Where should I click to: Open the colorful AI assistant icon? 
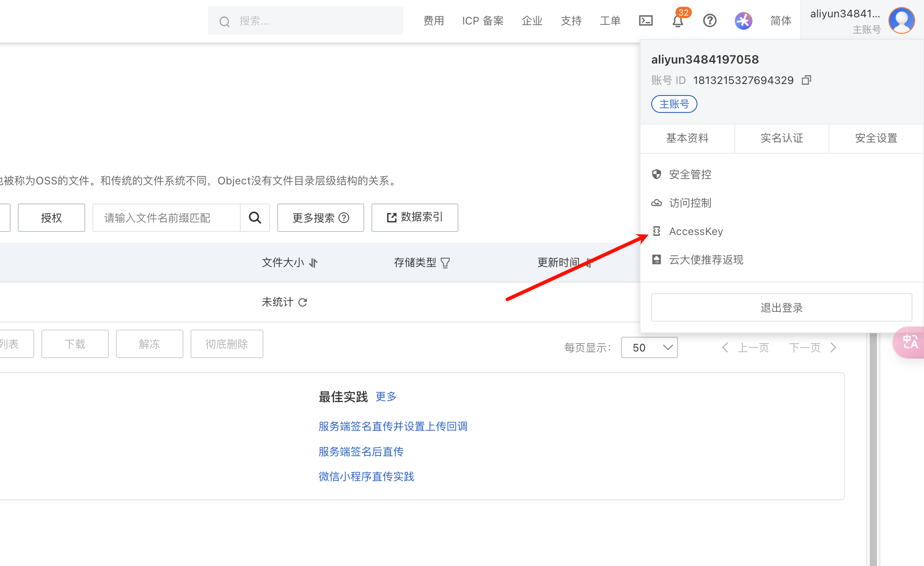click(743, 20)
